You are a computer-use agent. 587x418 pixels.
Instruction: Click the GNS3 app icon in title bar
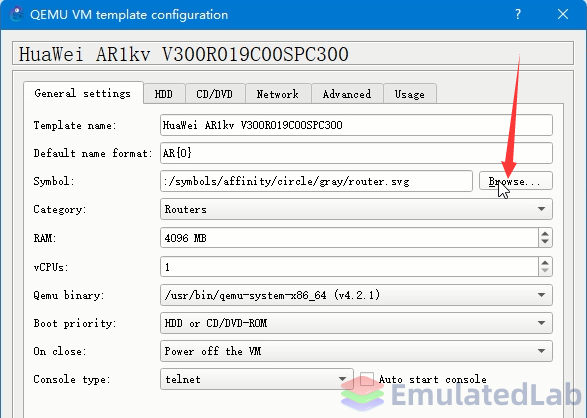17,14
